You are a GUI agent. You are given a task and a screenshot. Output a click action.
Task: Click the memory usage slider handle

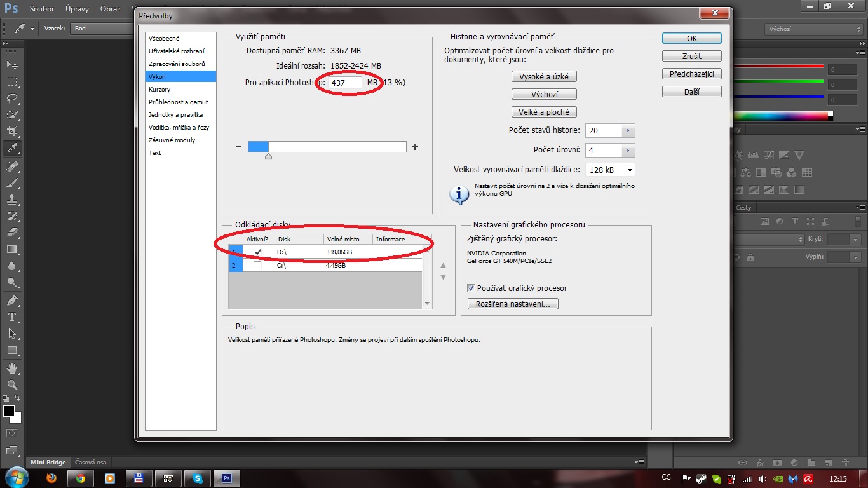coord(268,156)
